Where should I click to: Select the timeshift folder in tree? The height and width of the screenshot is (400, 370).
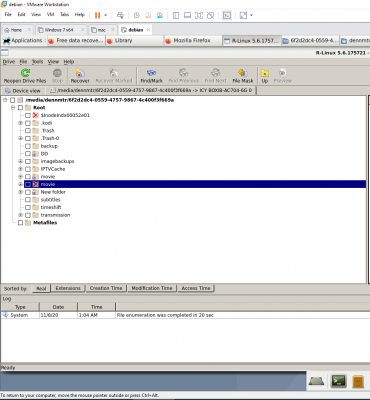click(51, 207)
